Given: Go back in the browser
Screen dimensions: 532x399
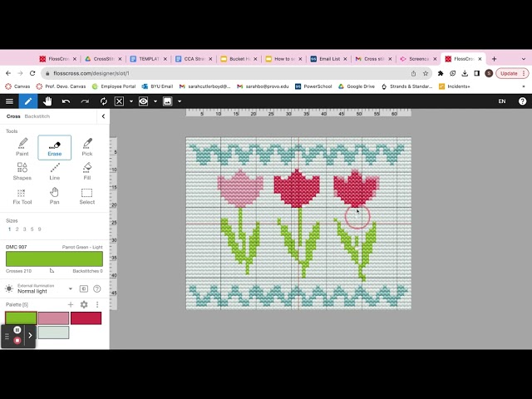Looking at the screenshot, I should point(8,73).
